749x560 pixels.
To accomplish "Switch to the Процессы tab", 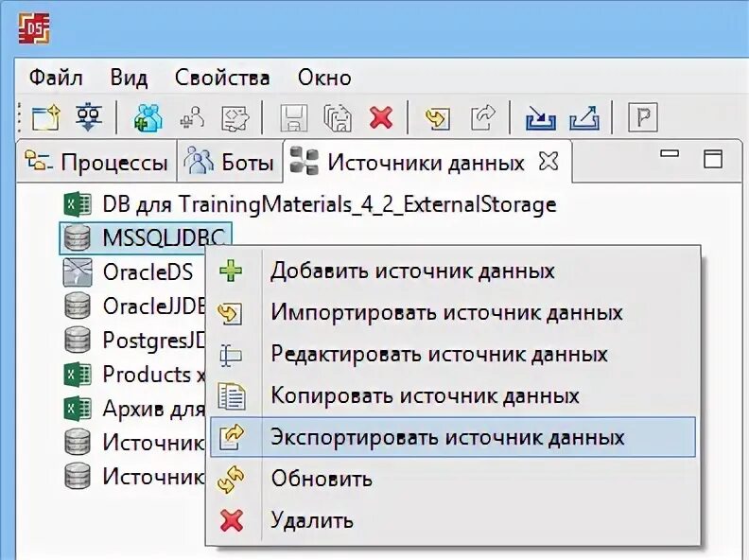I will click(96, 162).
